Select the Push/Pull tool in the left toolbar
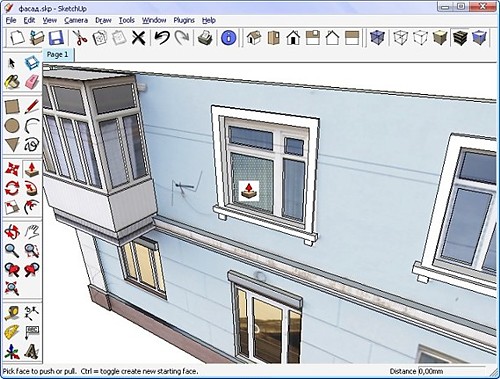 tap(32, 169)
